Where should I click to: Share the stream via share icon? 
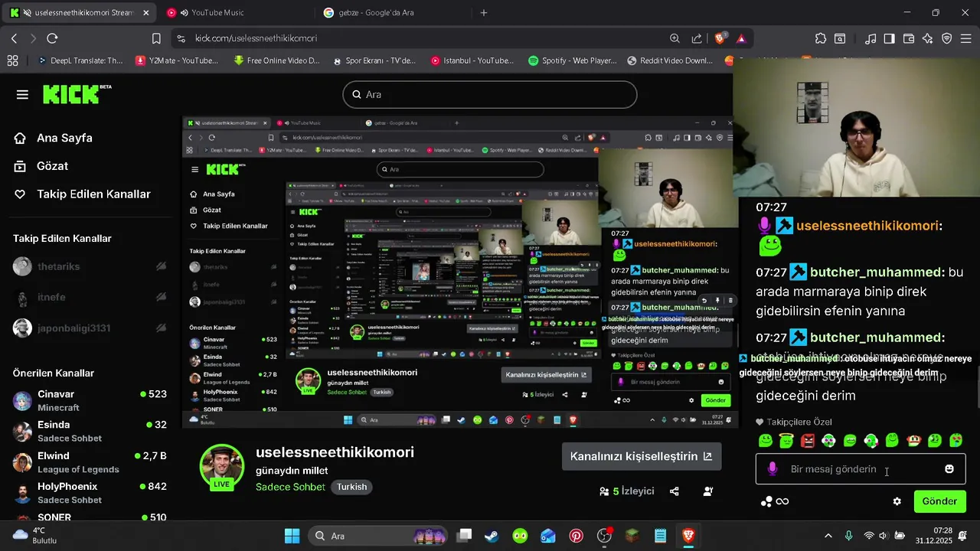tap(675, 491)
